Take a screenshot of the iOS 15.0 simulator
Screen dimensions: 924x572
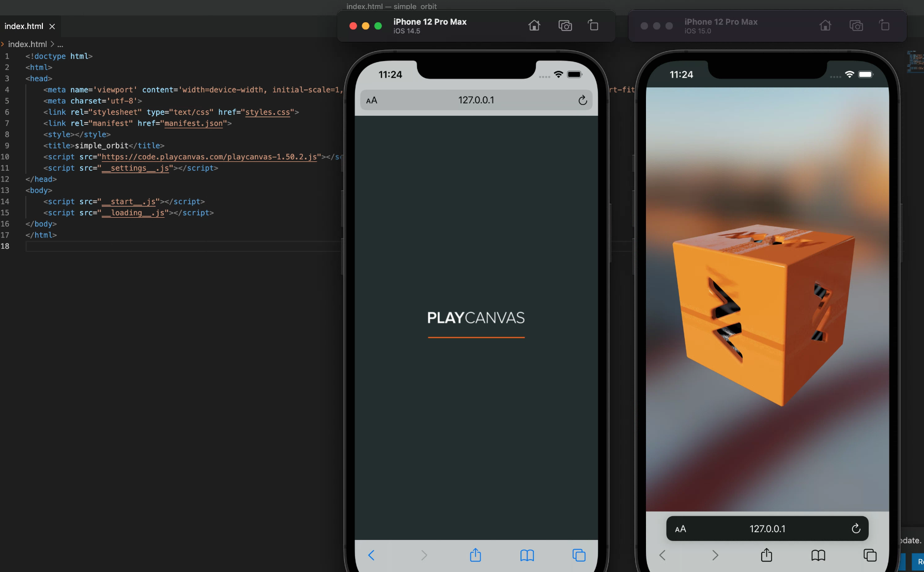coord(856,25)
